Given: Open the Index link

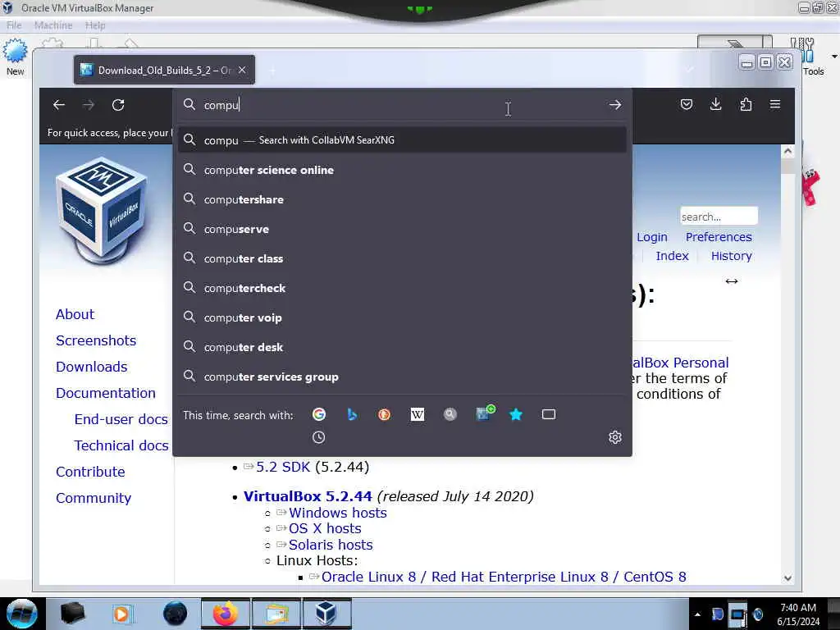Looking at the screenshot, I should point(672,256).
